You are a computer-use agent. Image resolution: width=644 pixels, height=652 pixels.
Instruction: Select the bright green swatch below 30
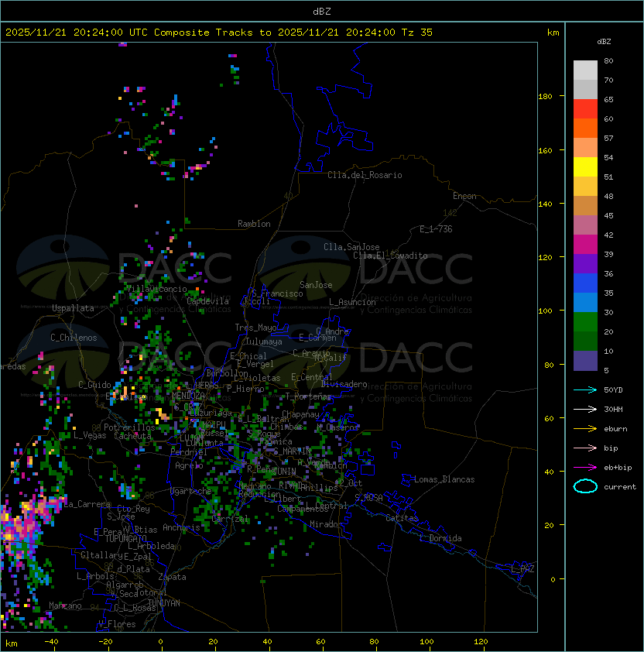coord(585,322)
